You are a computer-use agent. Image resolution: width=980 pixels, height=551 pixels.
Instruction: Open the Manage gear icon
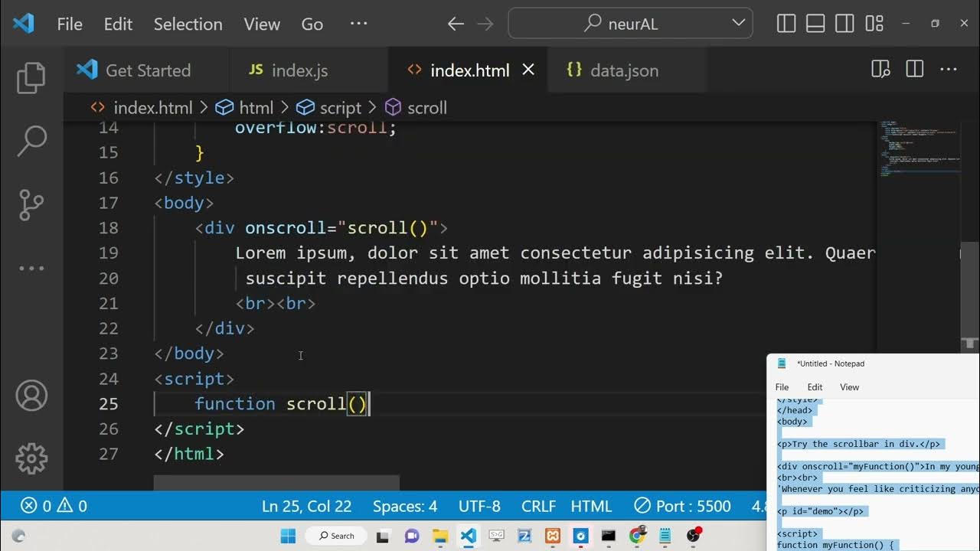click(31, 458)
